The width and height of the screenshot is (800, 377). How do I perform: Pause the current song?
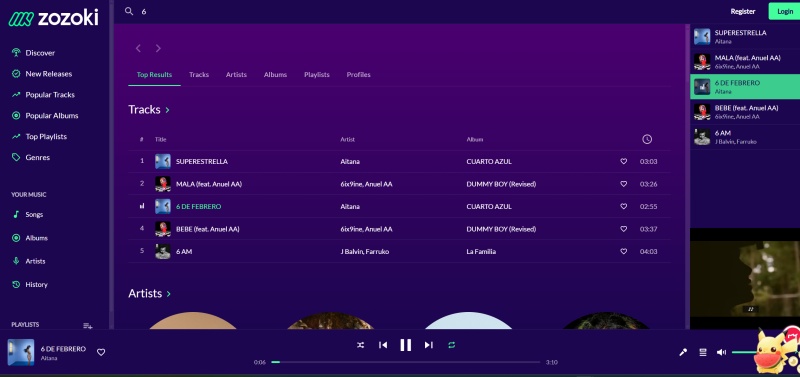tap(406, 345)
